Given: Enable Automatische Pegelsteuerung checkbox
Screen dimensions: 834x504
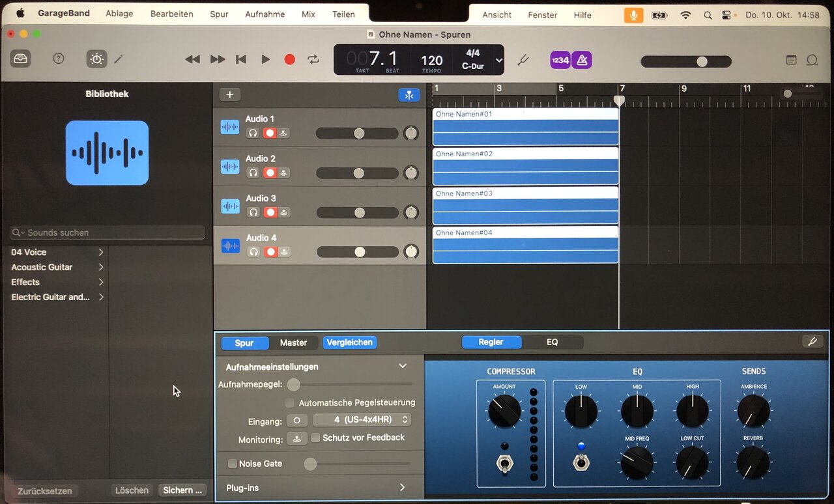Looking at the screenshot, I should [x=290, y=402].
